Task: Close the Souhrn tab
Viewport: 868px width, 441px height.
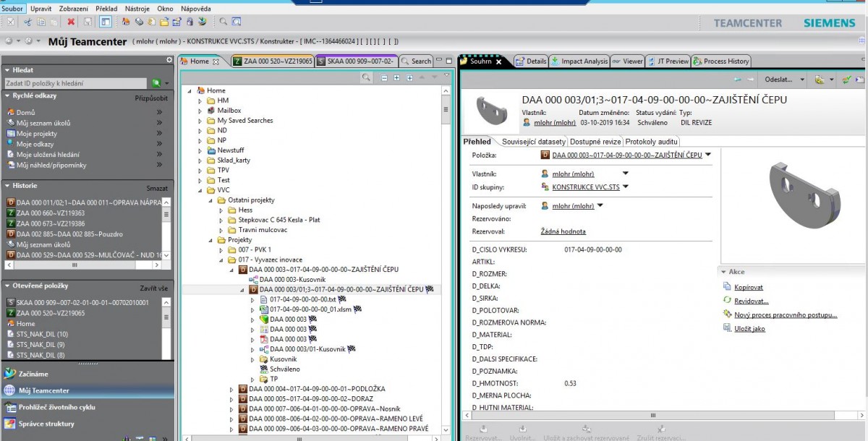Action: [x=499, y=61]
